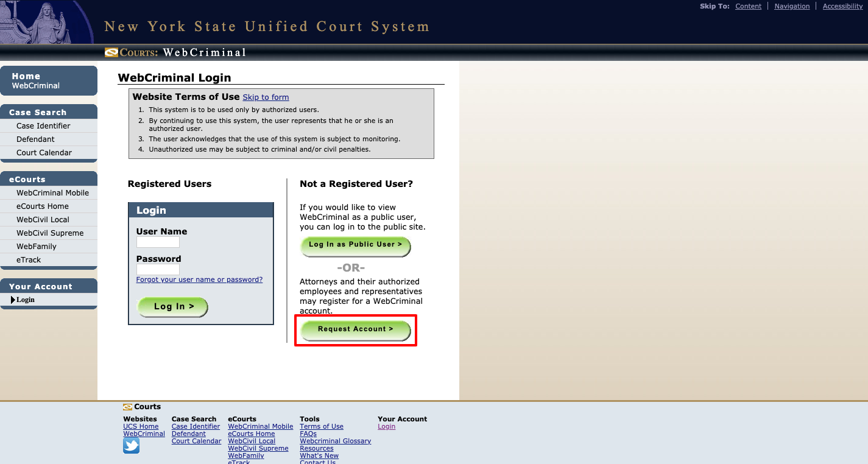
Task: Open WebCivil Supreme footer link
Action: click(258, 449)
